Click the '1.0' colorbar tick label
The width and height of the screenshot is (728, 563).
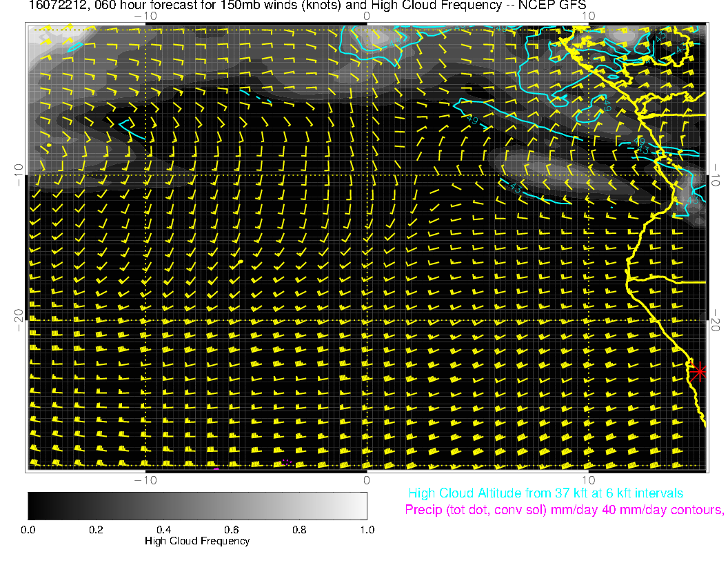click(x=367, y=530)
